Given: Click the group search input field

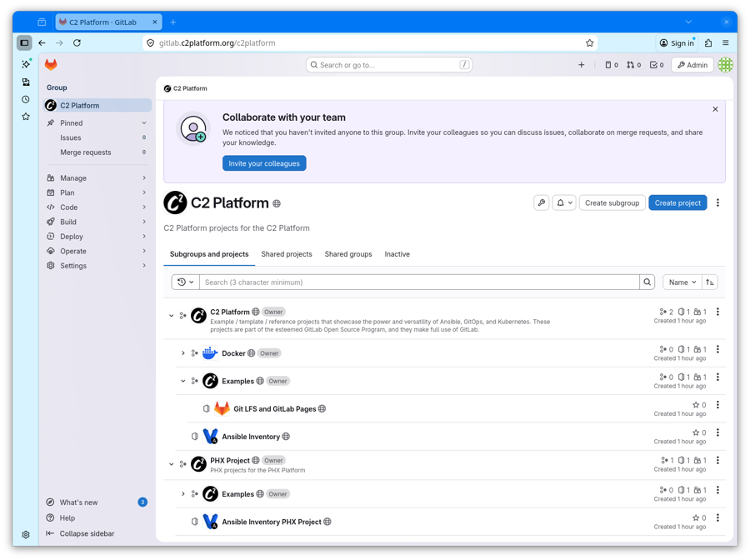Looking at the screenshot, I should tap(419, 282).
